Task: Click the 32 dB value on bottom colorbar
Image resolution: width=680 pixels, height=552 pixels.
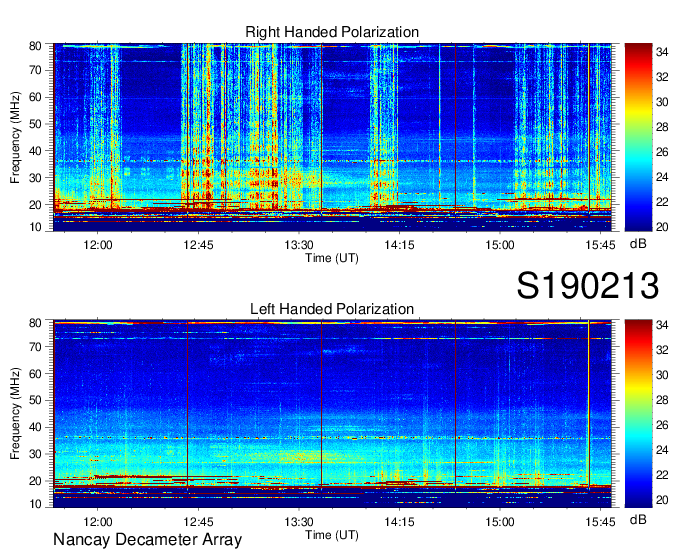Action: [662, 350]
